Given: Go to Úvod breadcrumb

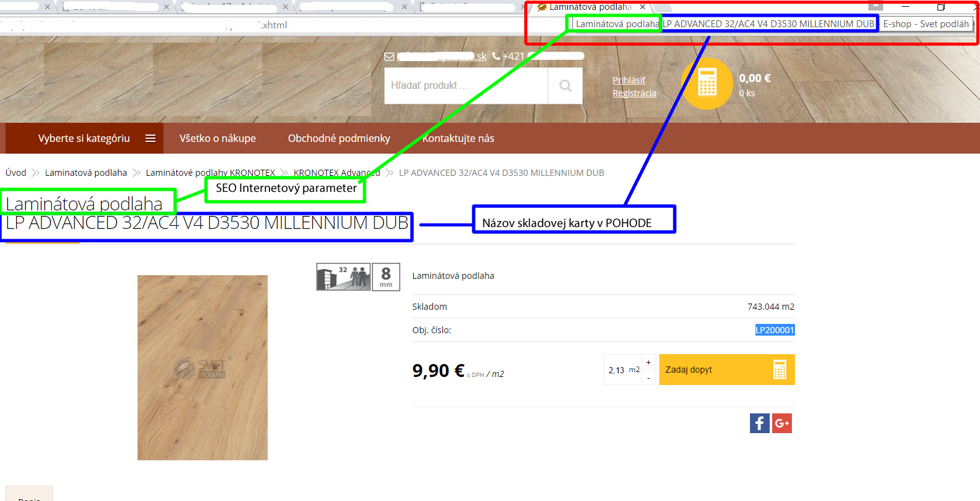Looking at the screenshot, I should pos(16,173).
